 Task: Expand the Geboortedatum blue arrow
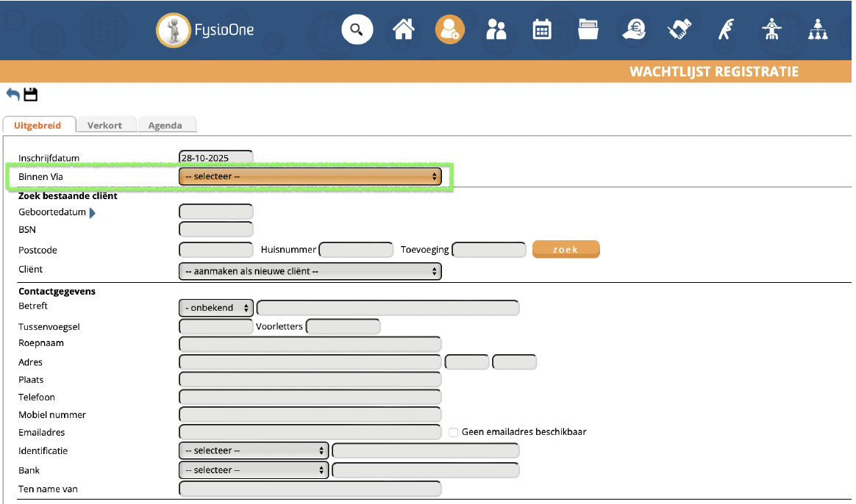coord(93,213)
